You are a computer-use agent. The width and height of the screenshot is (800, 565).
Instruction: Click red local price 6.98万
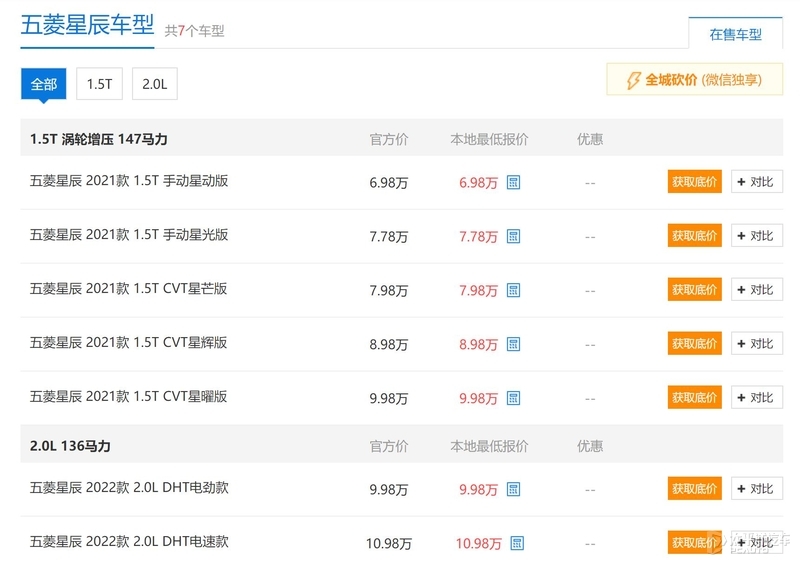point(478,183)
